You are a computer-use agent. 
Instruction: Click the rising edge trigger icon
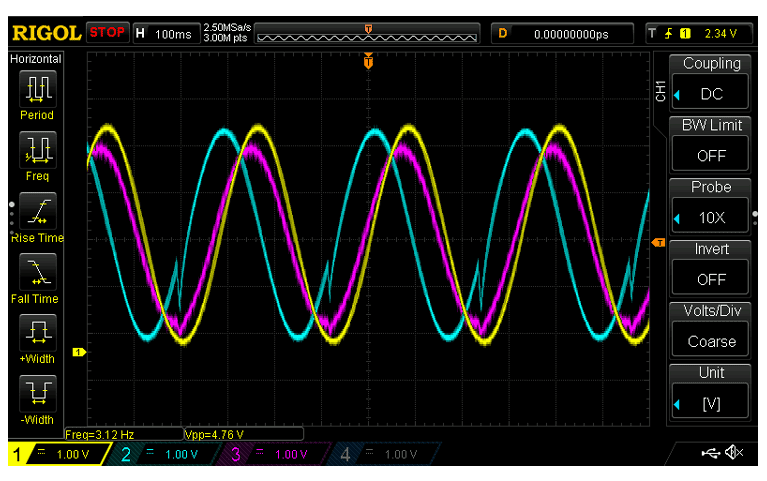point(668,34)
